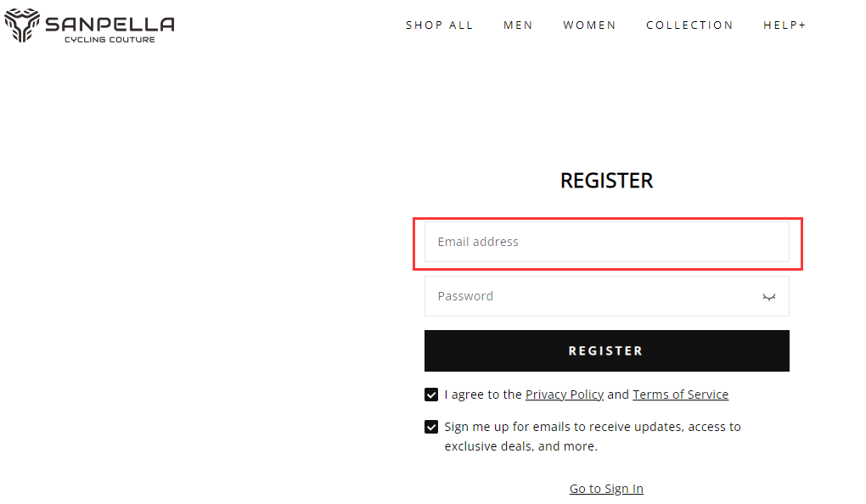866x504 pixels.
Task: Uncheck the Privacy Policy agreement checkbox
Action: coord(432,395)
